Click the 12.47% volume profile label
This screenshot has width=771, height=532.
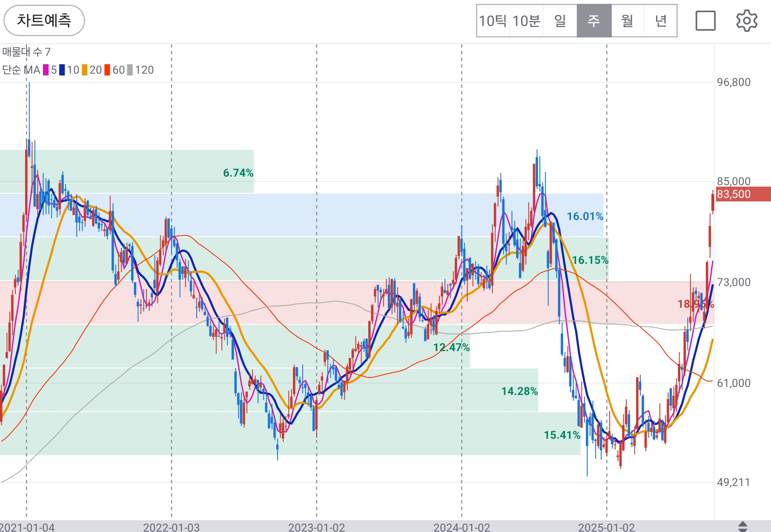[451, 347]
